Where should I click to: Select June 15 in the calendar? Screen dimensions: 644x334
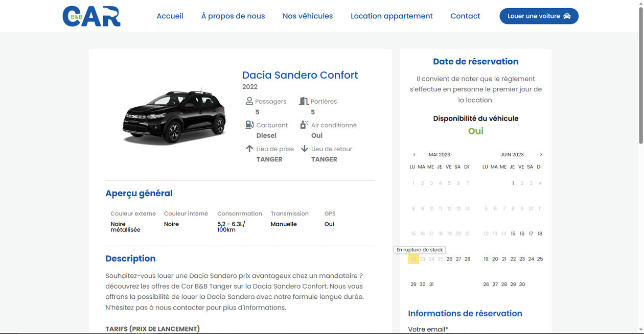513,234
